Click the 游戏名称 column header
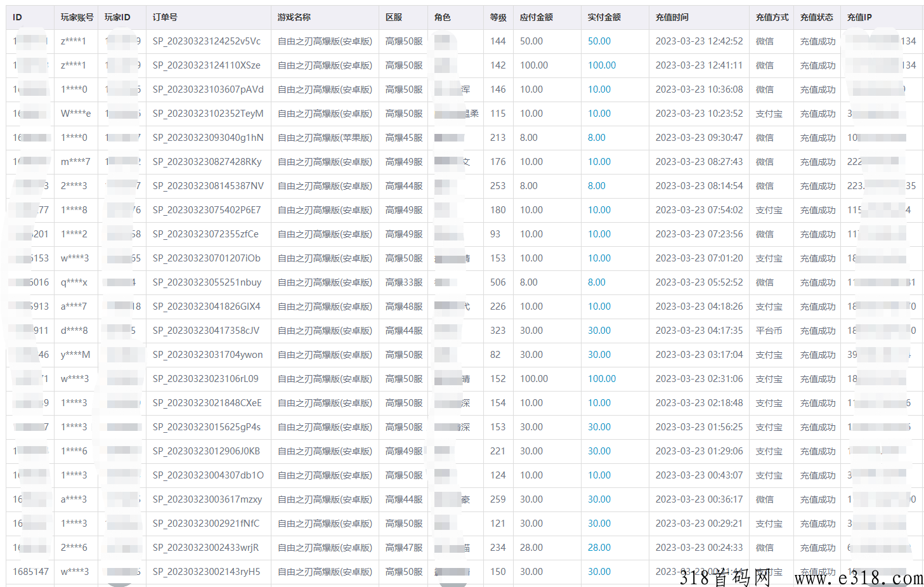 point(294,17)
